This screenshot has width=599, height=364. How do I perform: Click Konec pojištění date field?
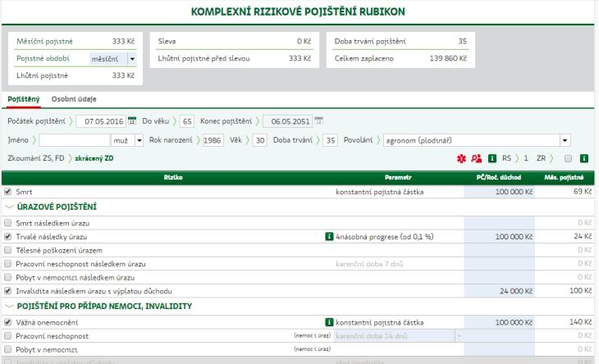(x=288, y=121)
